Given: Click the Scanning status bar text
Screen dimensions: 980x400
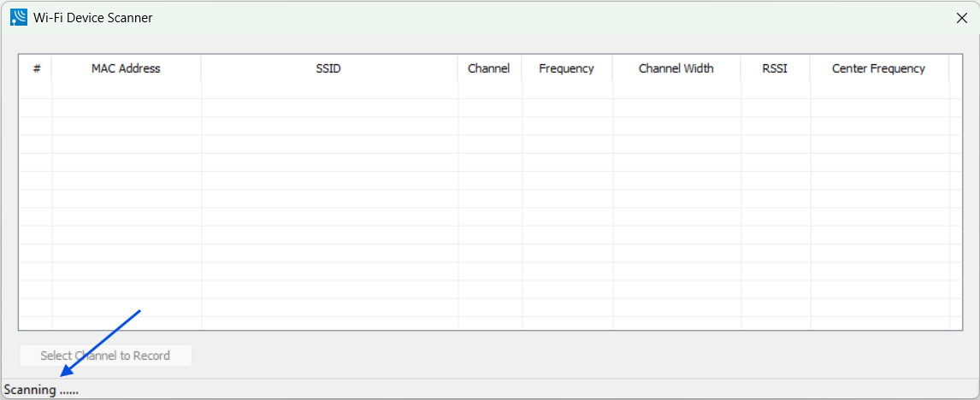Looking at the screenshot, I should [x=41, y=390].
